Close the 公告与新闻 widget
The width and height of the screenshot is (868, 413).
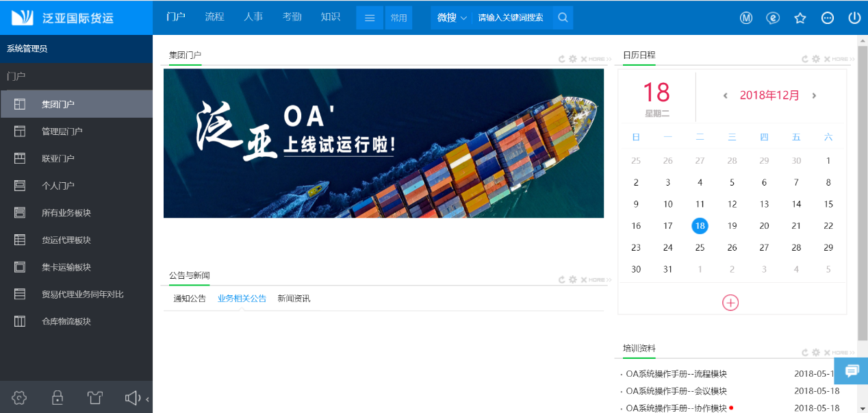584,279
